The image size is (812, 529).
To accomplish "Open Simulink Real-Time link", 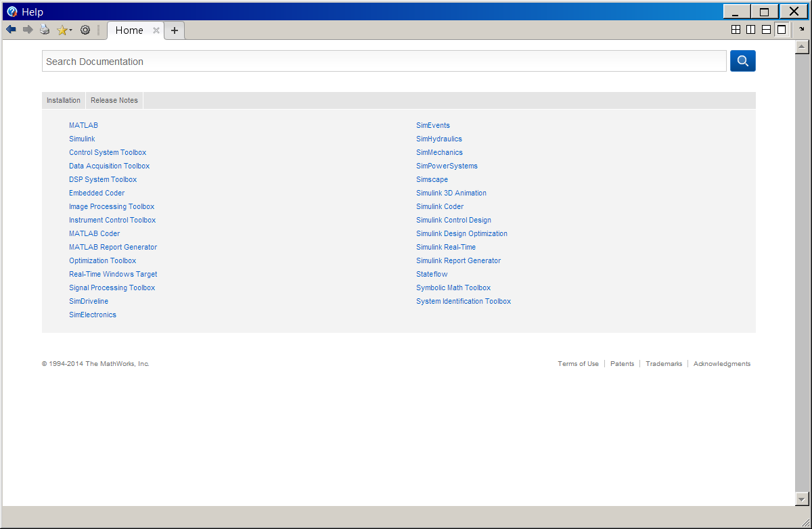I will (446, 247).
